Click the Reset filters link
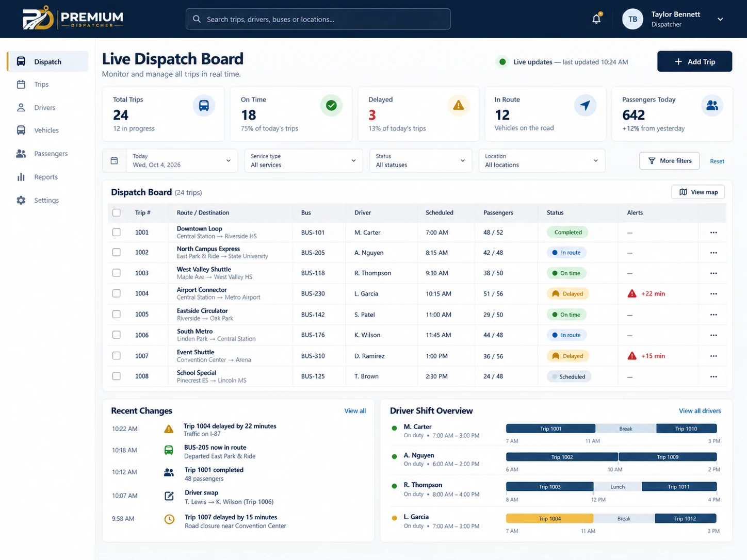 717,161
